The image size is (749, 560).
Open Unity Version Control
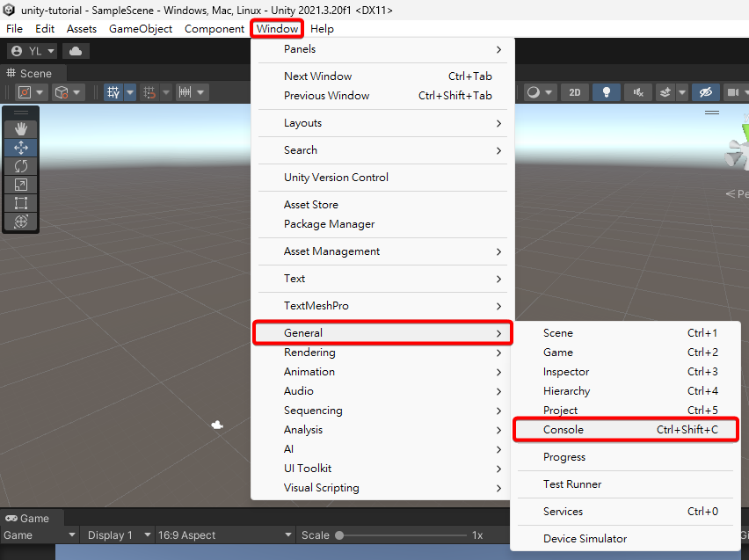382,178
